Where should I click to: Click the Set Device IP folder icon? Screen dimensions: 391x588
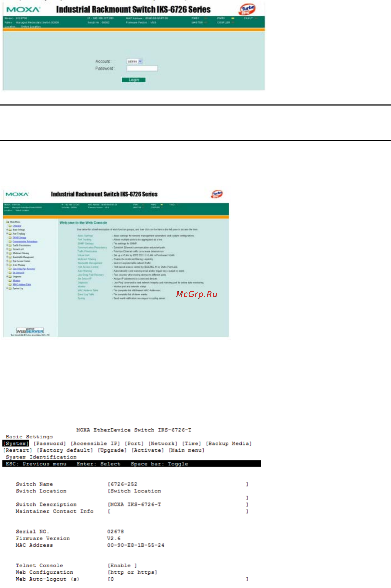pyautogui.click(x=10, y=273)
